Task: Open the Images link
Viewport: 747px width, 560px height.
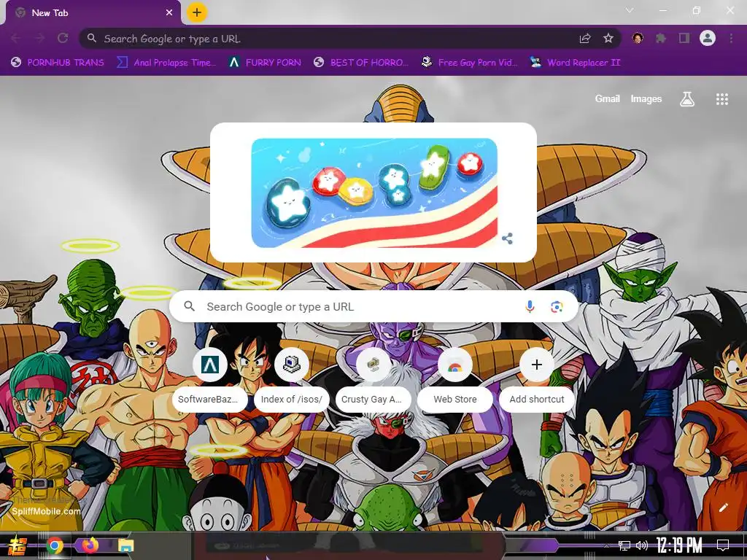Action: pyautogui.click(x=646, y=98)
